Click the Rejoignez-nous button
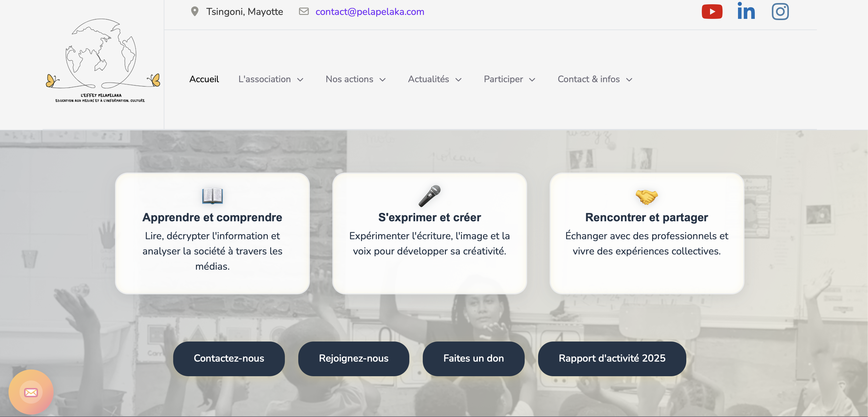The width and height of the screenshot is (868, 417). [353, 358]
